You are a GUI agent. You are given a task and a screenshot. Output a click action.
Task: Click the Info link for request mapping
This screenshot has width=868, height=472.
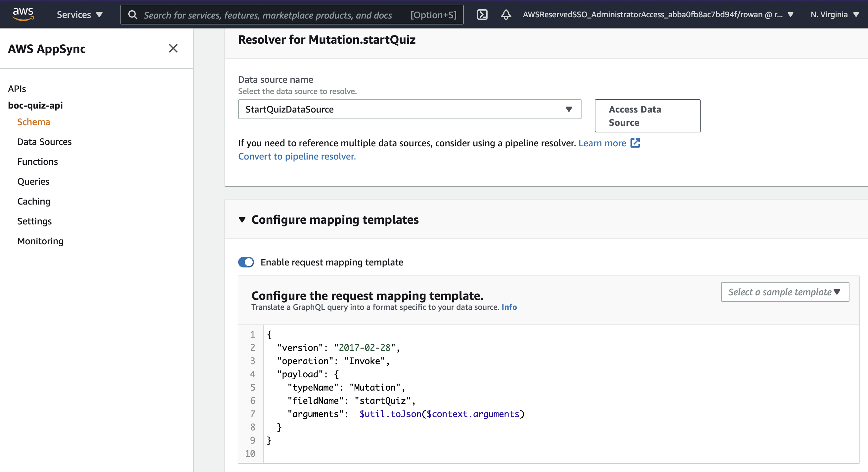click(x=509, y=307)
